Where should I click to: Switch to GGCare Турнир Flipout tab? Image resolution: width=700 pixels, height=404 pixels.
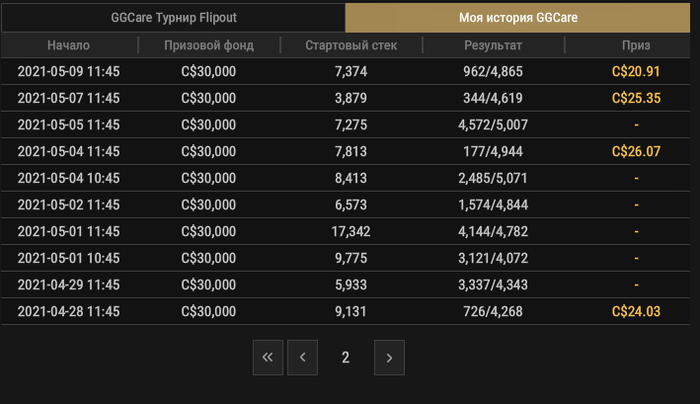173,18
